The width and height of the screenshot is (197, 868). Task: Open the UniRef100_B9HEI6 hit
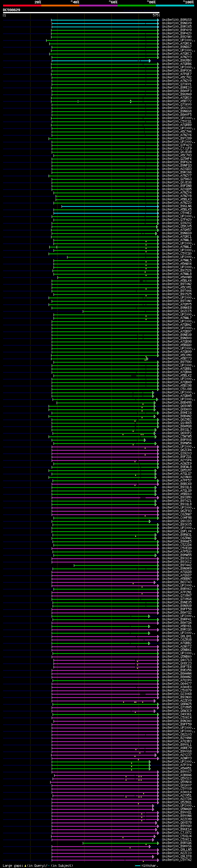point(177,413)
